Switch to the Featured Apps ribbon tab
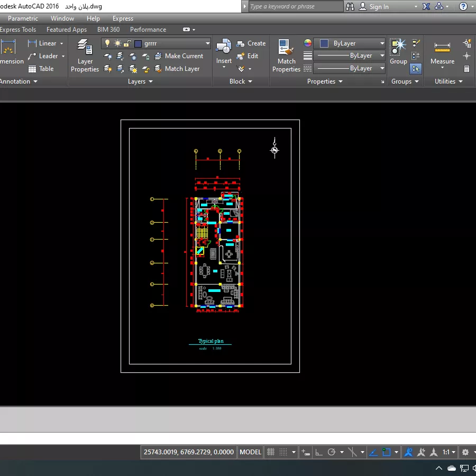The width and height of the screenshot is (476, 476). pyautogui.click(x=67, y=30)
